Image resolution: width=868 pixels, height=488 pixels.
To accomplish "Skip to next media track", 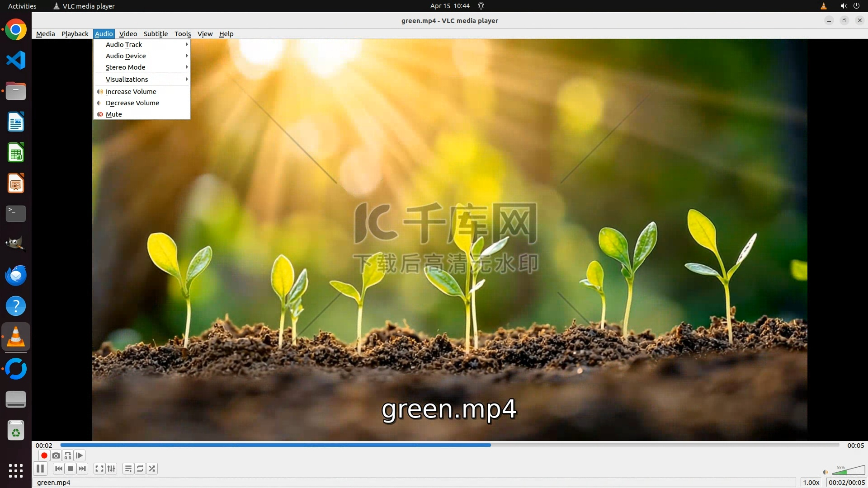I will [82, 469].
